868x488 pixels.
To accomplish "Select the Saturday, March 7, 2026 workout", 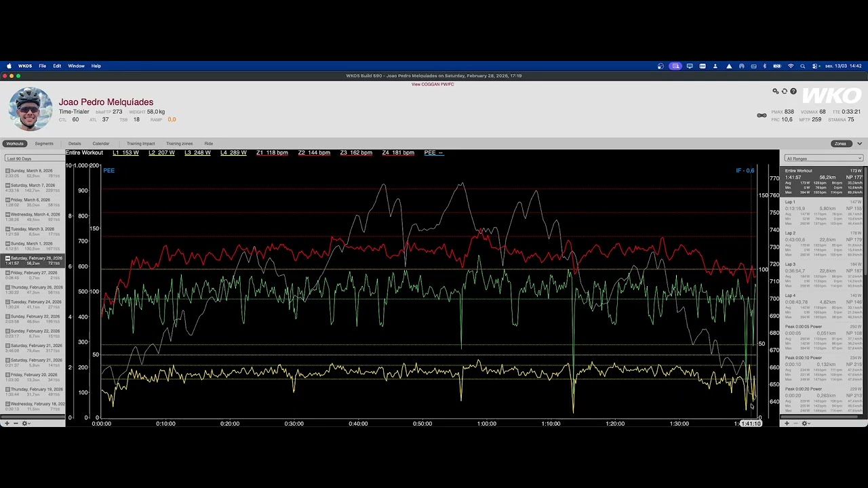I will click(x=34, y=188).
